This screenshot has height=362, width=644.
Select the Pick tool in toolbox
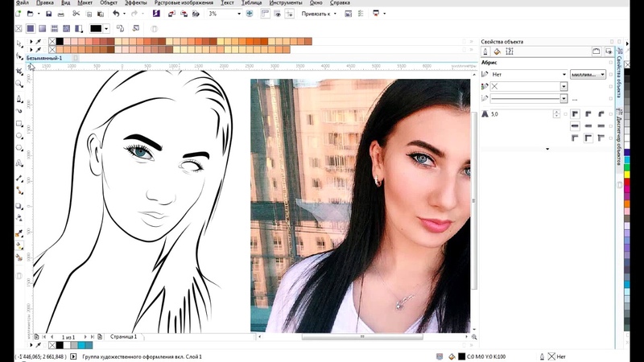coord(19,43)
